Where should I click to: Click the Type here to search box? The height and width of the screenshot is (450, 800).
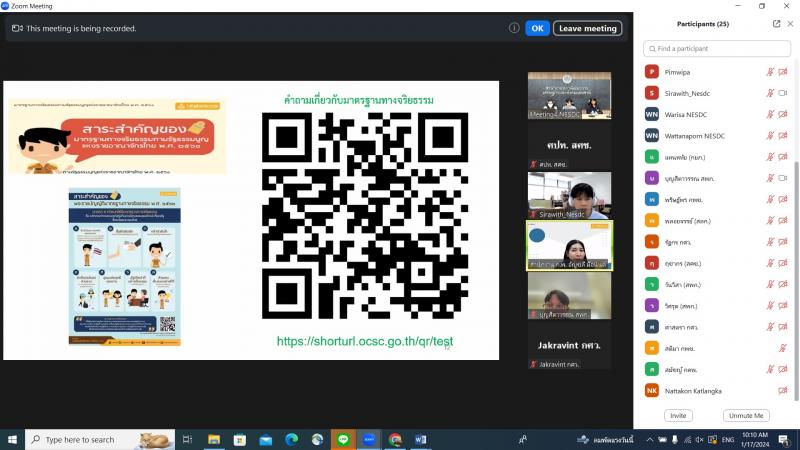100,439
